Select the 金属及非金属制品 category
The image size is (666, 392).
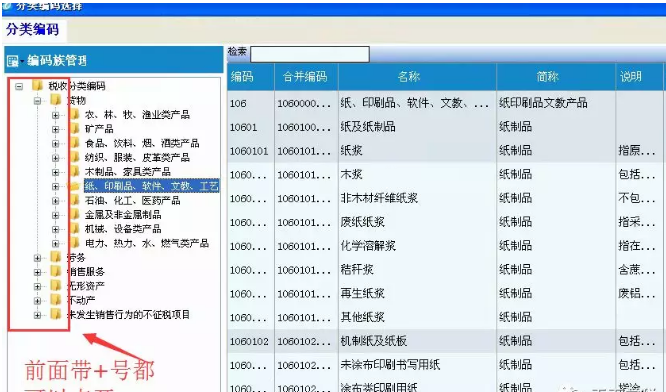pos(123,215)
